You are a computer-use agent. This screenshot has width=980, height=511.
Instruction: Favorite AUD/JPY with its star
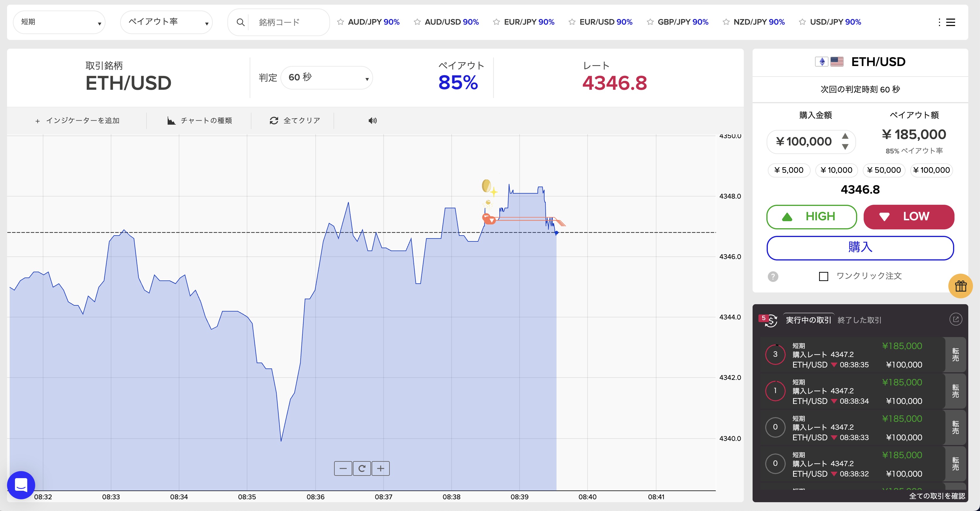point(341,22)
